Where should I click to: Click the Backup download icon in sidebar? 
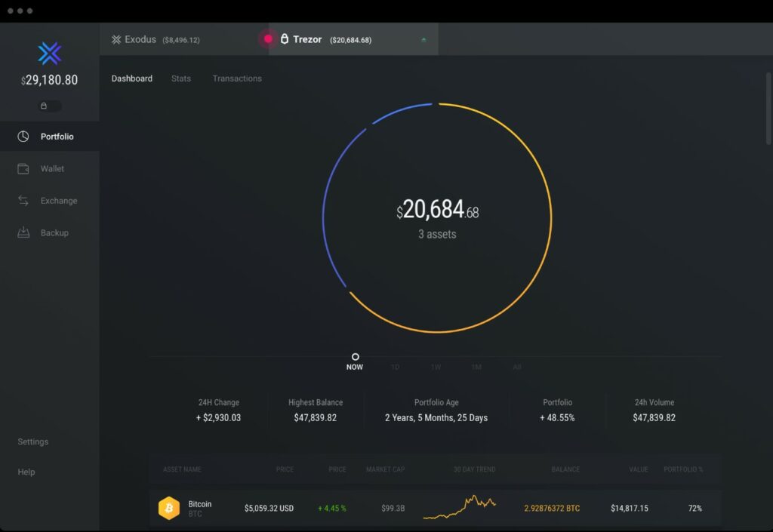(x=23, y=232)
